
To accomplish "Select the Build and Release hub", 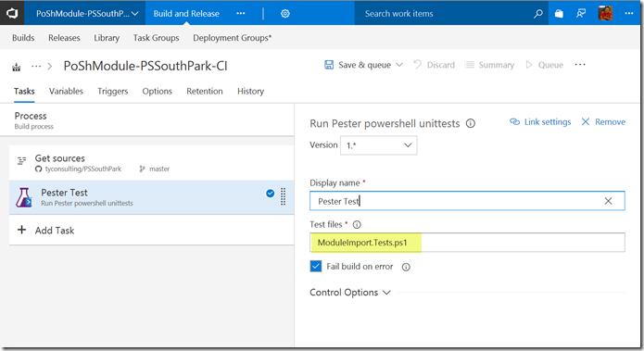I will coord(186,14).
